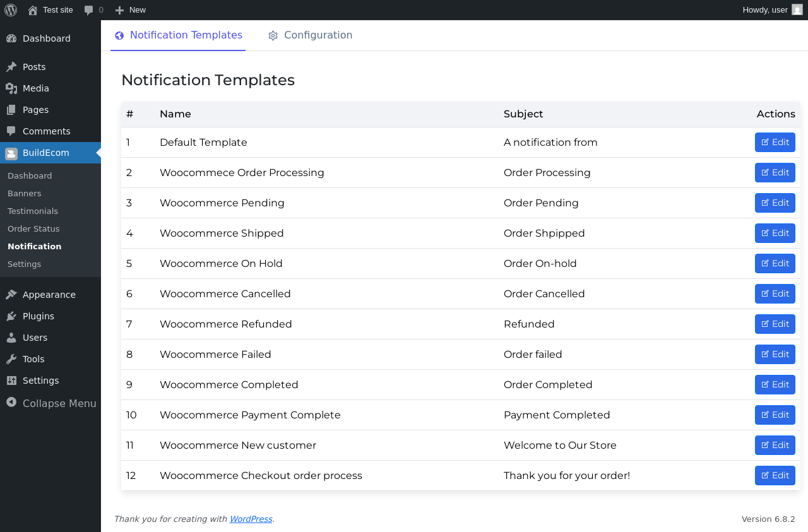Click the New label in admin bar
This screenshot has height=532, width=808.
point(138,10)
